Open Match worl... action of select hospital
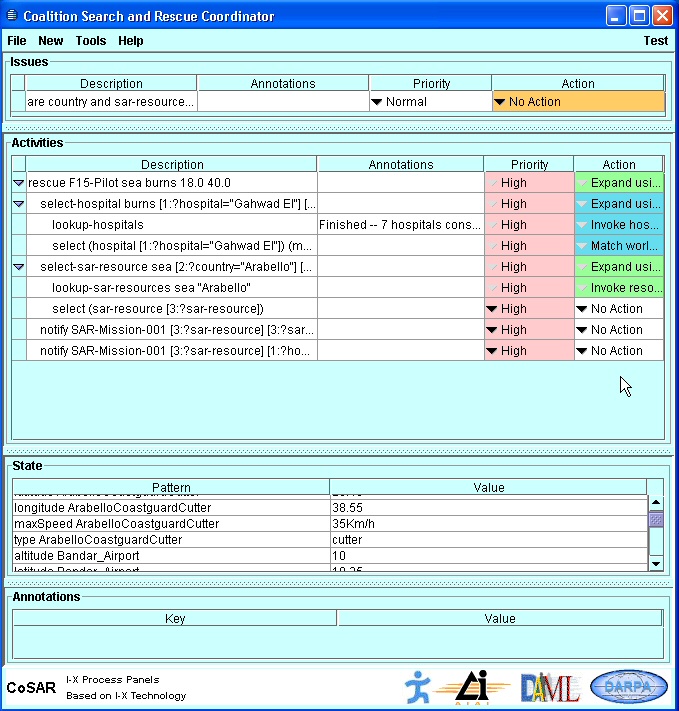 pyautogui.click(x=619, y=246)
